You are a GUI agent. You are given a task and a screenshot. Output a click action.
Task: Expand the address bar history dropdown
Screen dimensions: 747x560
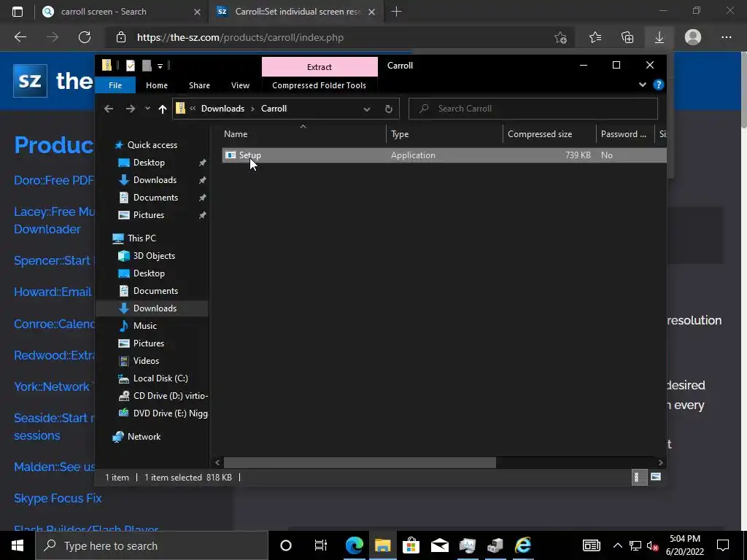[366, 109]
